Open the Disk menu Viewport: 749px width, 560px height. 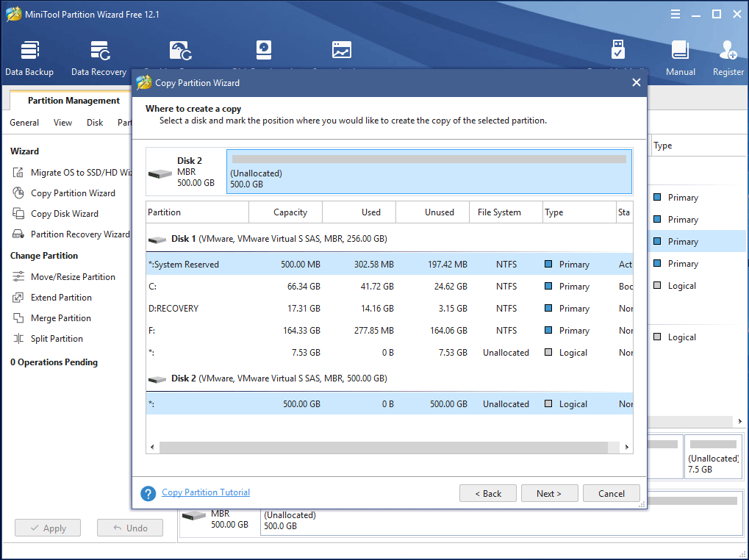click(x=95, y=123)
